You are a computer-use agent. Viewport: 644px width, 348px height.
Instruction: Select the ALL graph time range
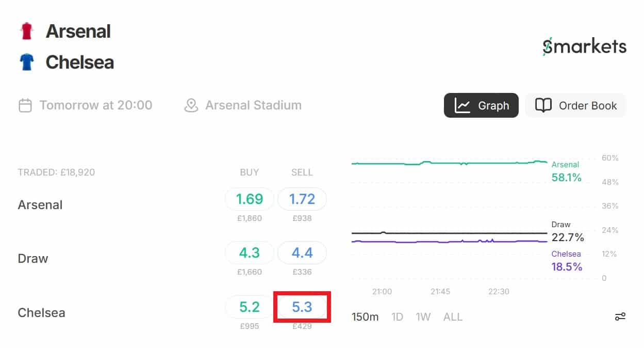pyautogui.click(x=453, y=317)
